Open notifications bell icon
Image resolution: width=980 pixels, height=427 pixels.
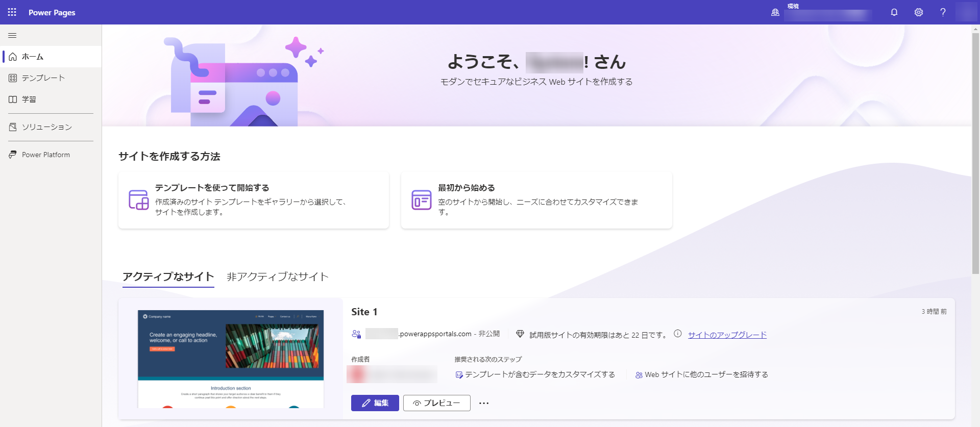(x=894, y=12)
